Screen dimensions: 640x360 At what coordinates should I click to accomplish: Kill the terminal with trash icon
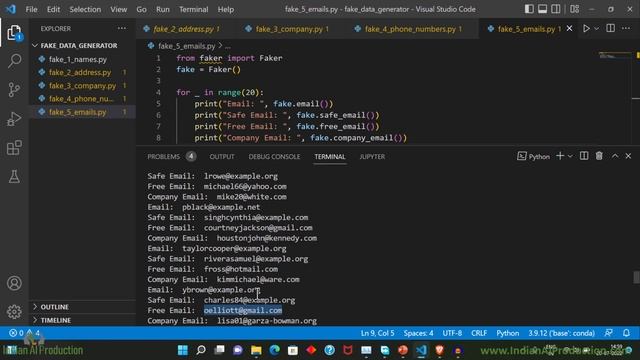599,156
